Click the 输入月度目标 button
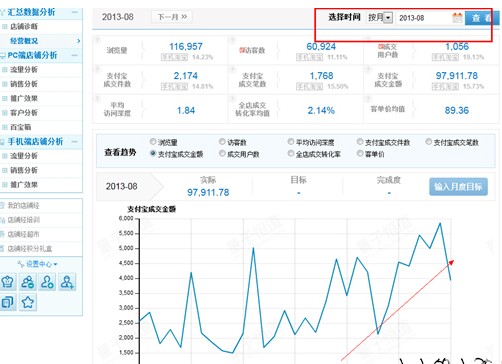The width and height of the screenshot is (502, 364). coord(458,187)
